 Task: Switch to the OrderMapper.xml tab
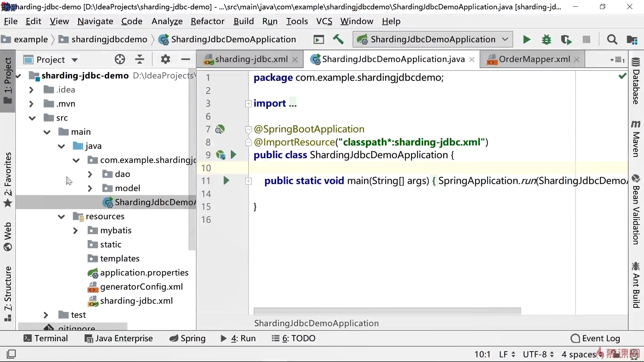tap(534, 59)
